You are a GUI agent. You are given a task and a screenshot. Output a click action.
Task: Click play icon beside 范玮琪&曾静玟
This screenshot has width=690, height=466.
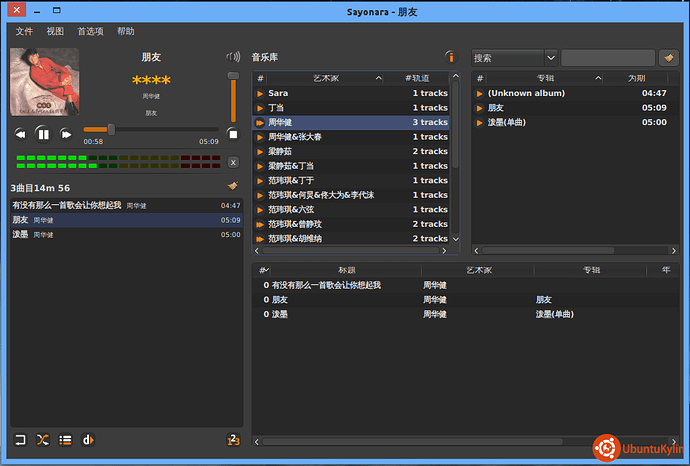[260, 224]
